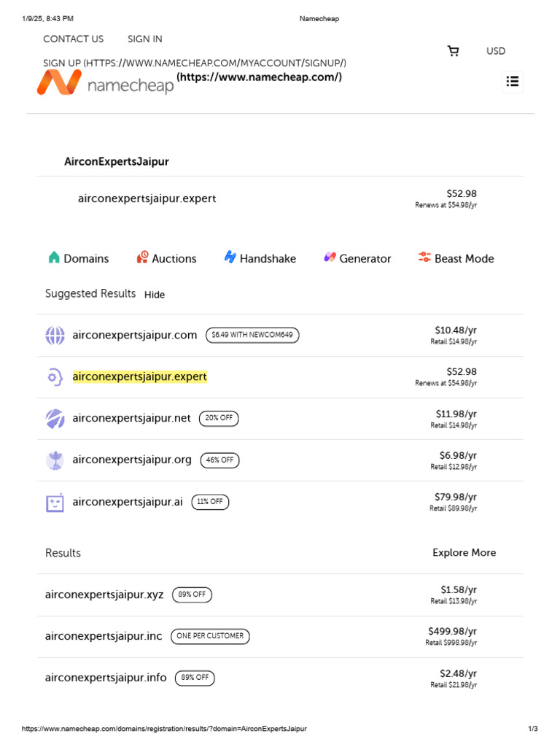This screenshot has height=747, width=560.
Task: Click the globe icon beside airconexpertsjaipur.com
Action: tap(55, 336)
